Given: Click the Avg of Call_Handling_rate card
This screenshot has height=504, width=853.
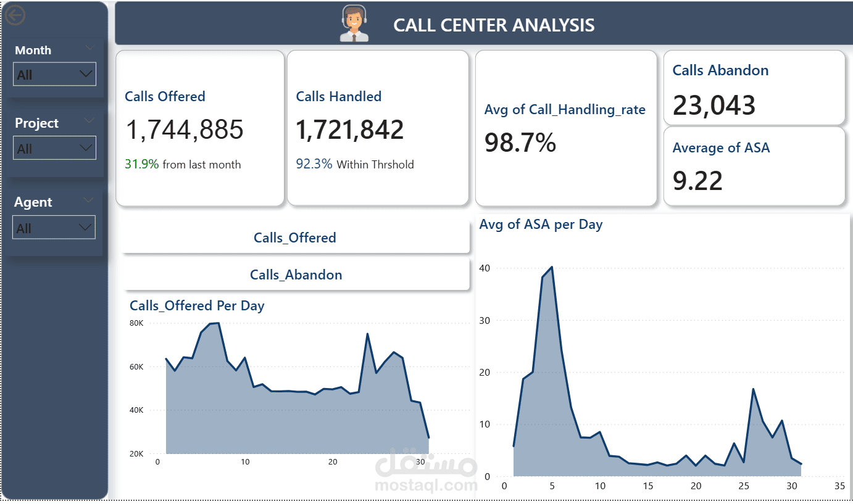Looking at the screenshot, I should pos(566,128).
